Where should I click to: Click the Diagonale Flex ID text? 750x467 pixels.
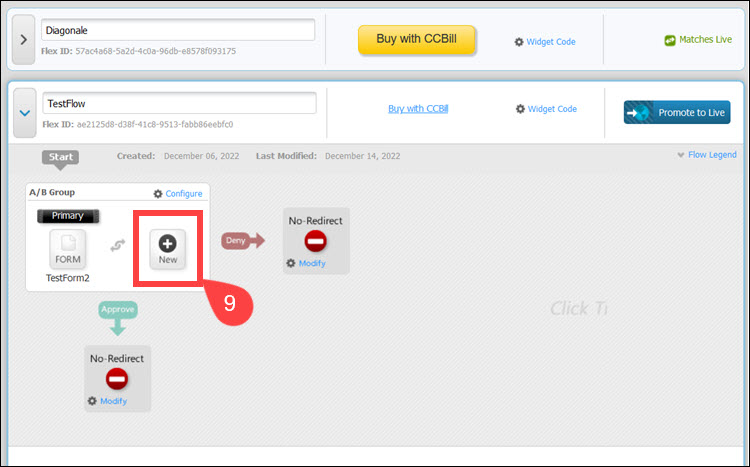(x=139, y=51)
